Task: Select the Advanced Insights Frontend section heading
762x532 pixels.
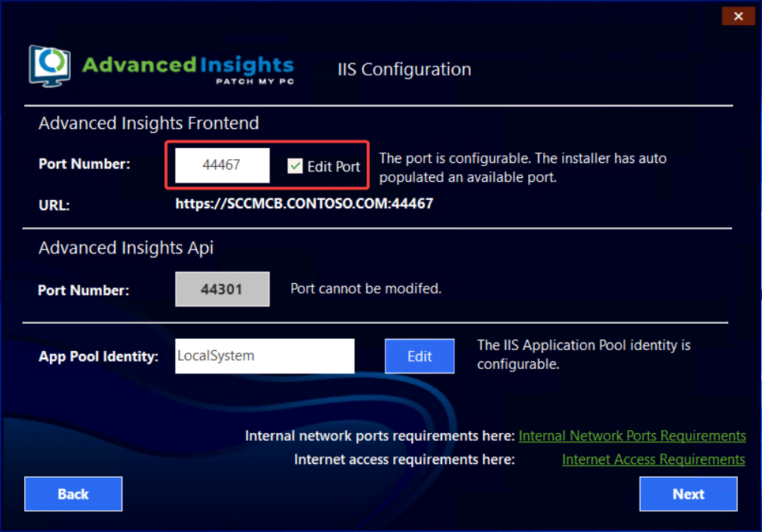Action: (149, 123)
